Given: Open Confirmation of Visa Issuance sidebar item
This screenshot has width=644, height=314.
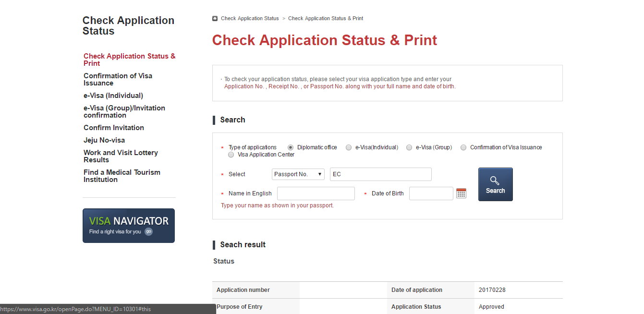Looking at the screenshot, I should [x=118, y=79].
